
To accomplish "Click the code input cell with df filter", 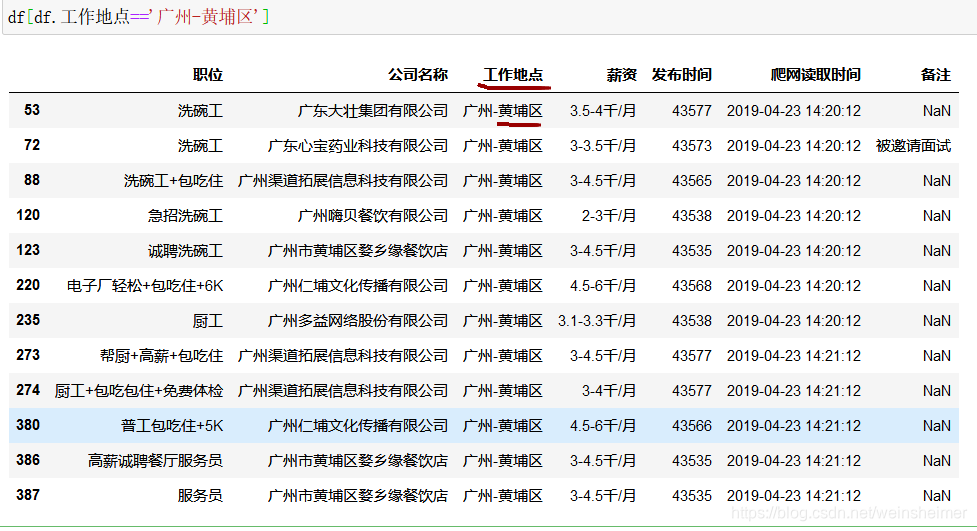I will (488, 17).
